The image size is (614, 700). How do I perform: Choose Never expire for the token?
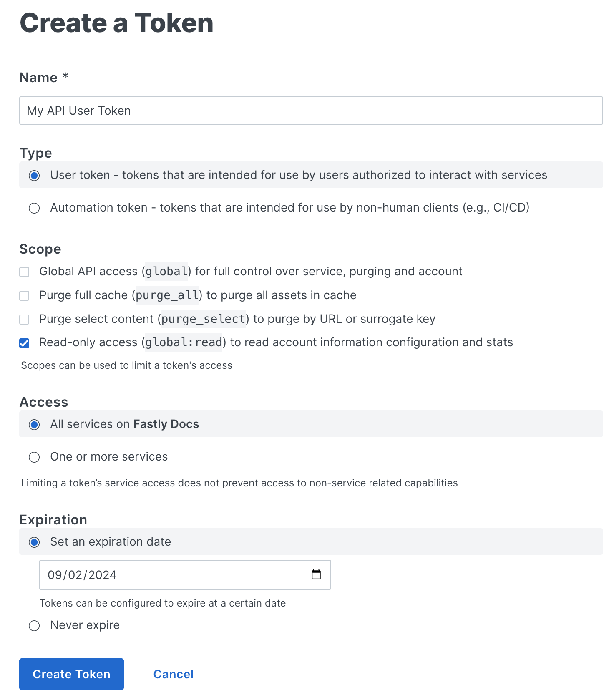tap(34, 626)
